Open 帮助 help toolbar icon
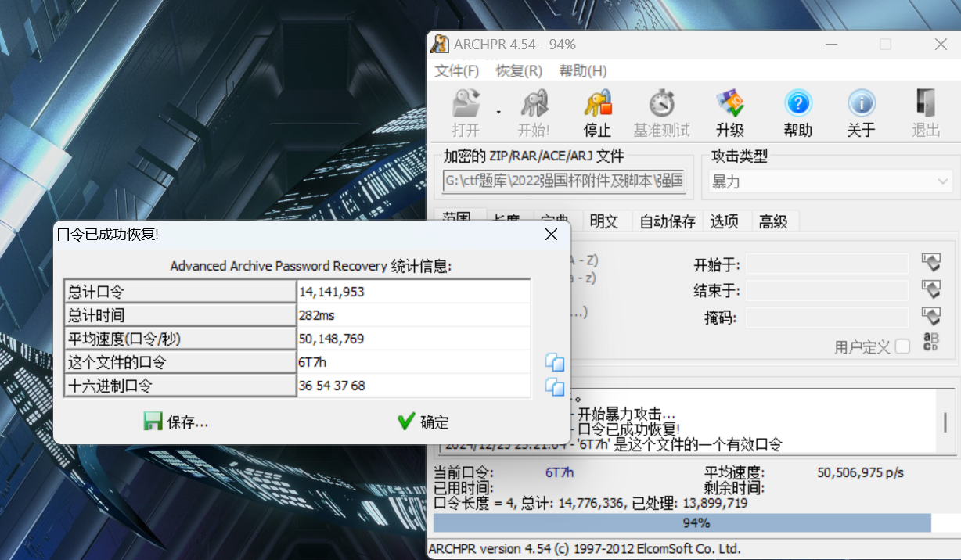This screenshot has width=961, height=560. (797, 103)
